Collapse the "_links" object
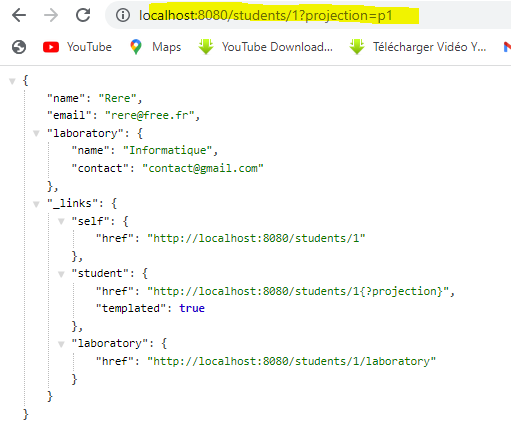 (36, 204)
